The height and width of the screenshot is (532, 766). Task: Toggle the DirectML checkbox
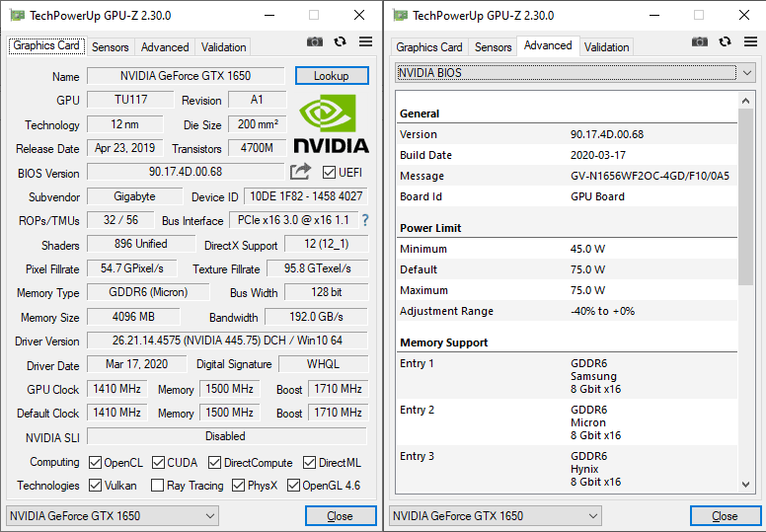pos(309,462)
